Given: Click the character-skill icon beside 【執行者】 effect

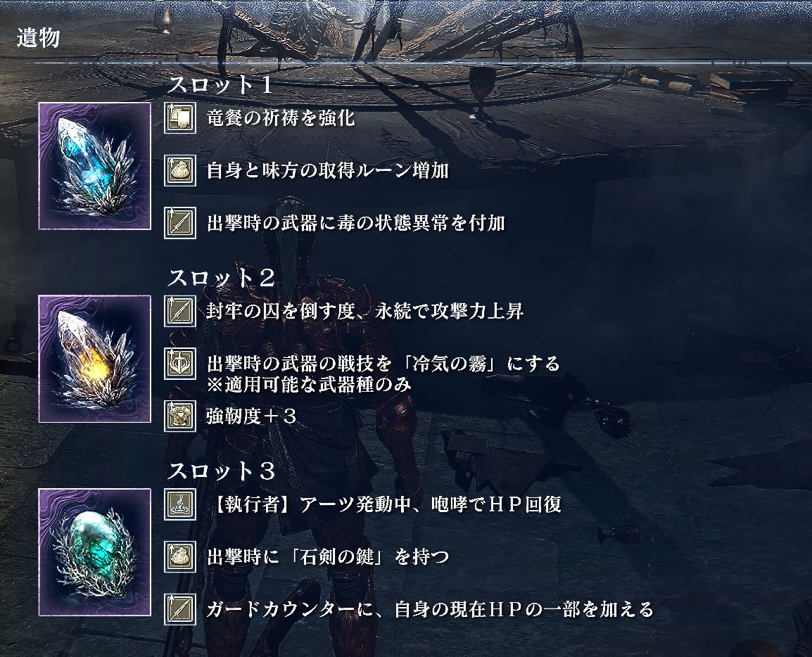Looking at the screenshot, I should (180, 504).
